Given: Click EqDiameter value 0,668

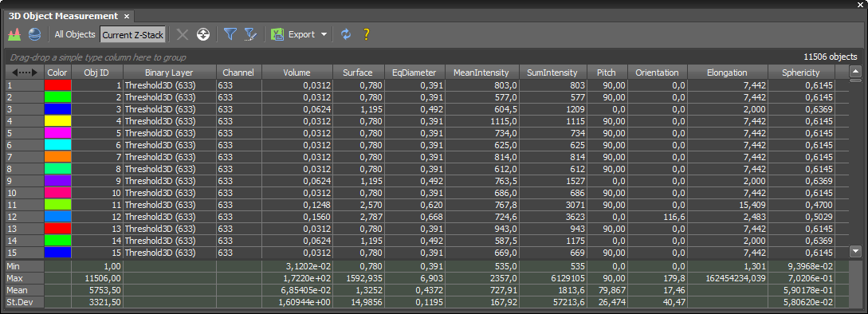Looking at the screenshot, I should [432, 217].
